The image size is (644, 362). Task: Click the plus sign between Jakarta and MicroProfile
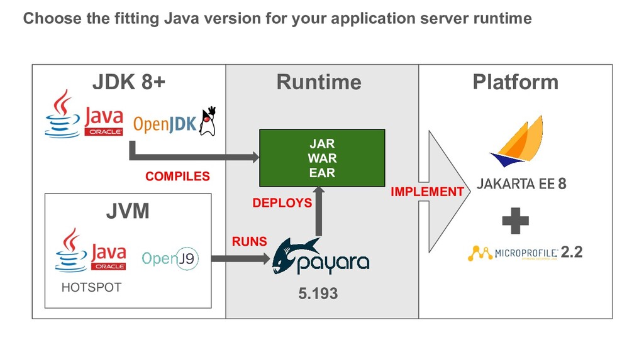tap(516, 221)
